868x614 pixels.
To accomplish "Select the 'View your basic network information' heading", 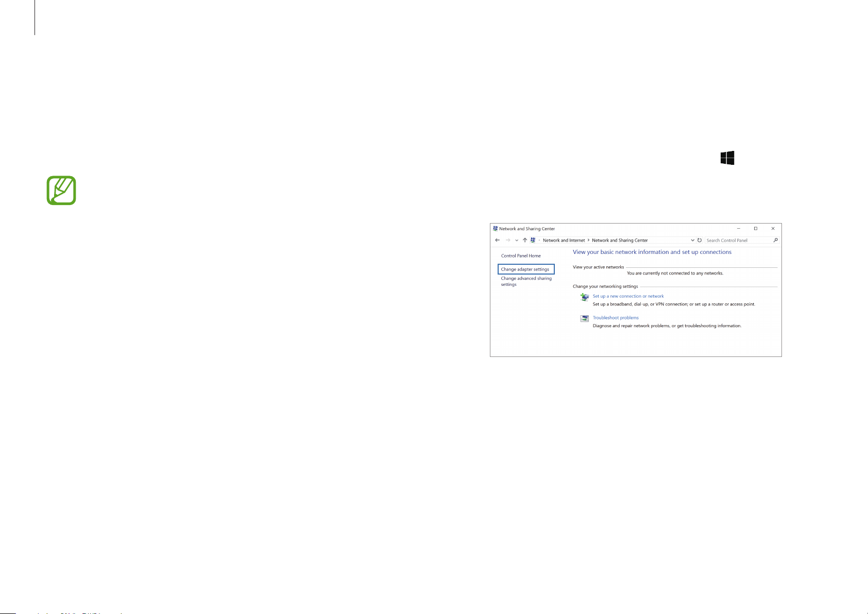I will 652,252.
